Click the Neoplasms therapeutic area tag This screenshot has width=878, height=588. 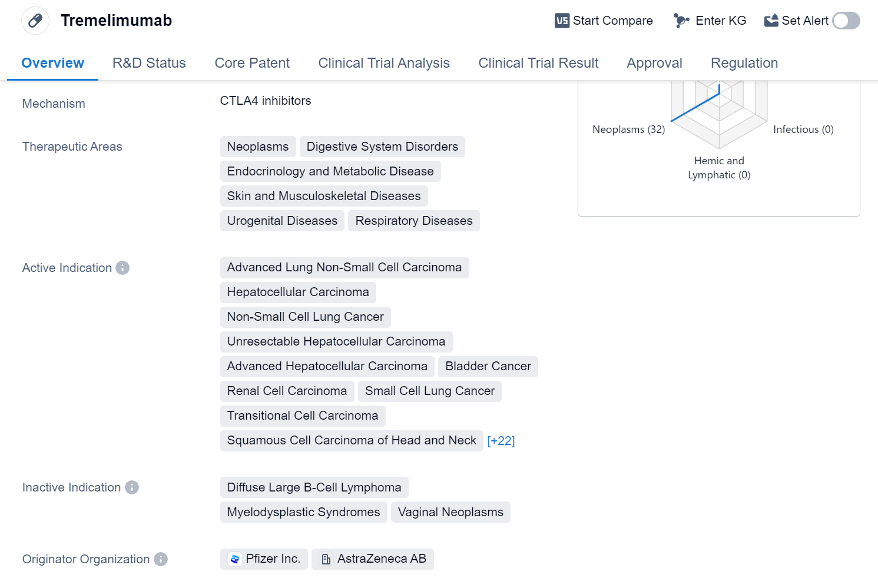(258, 147)
